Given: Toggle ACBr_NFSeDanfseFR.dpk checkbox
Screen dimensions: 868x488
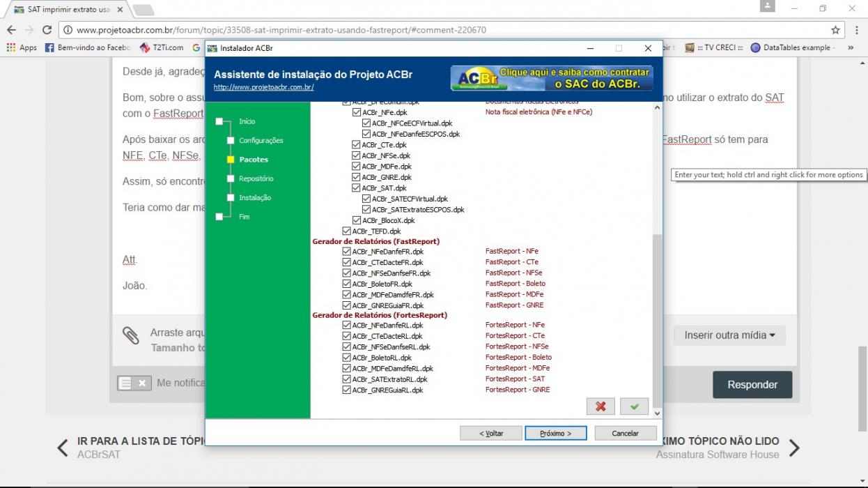Looking at the screenshot, I should pyautogui.click(x=347, y=273).
